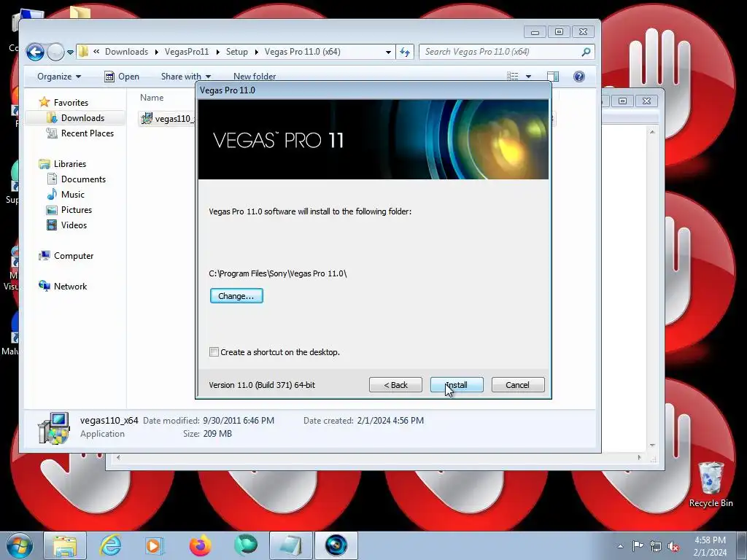The height and width of the screenshot is (560, 747).
Task: Open the address bar history dropdown
Action: tap(388, 52)
